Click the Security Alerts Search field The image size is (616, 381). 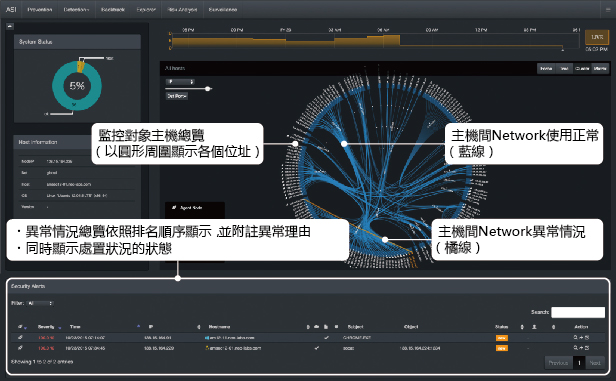click(578, 312)
